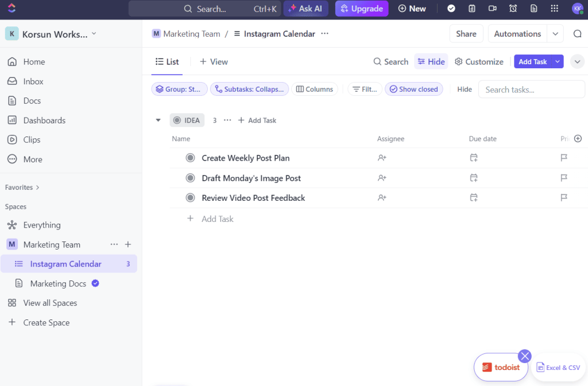Set due date for Create Weekly Post Plan
This screenshot has width=588, height=386.
click(x=474, y=158)
